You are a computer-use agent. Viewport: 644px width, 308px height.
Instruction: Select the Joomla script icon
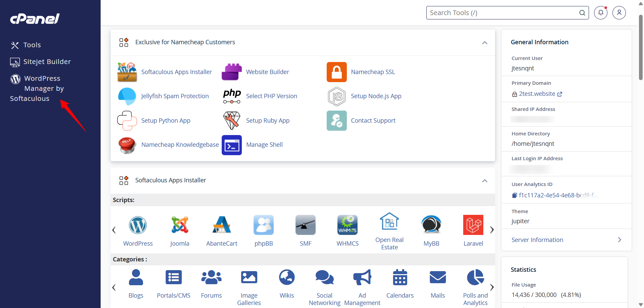tap(180, 225)
